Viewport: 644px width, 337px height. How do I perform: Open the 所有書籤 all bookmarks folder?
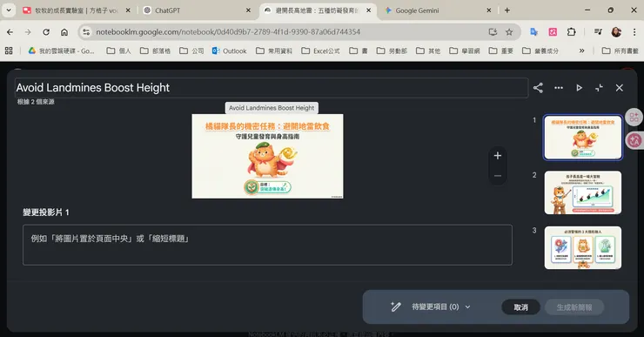click(621, 51)
